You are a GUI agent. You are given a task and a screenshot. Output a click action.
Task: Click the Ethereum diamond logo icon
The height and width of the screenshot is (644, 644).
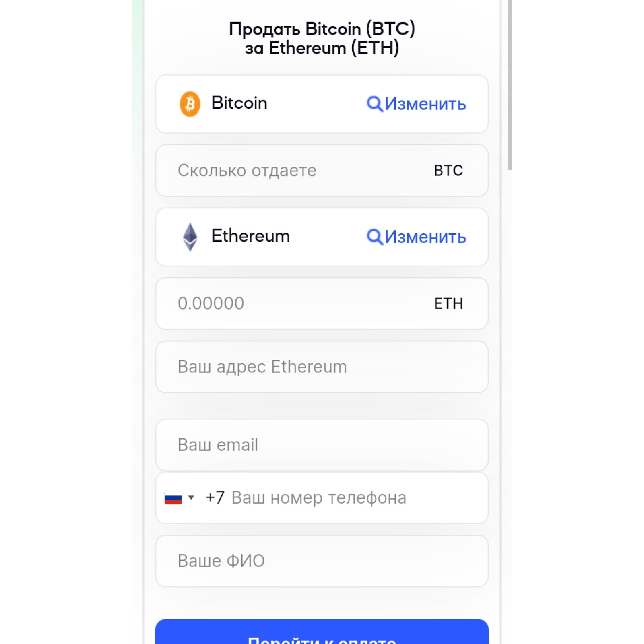click(190, 237)
